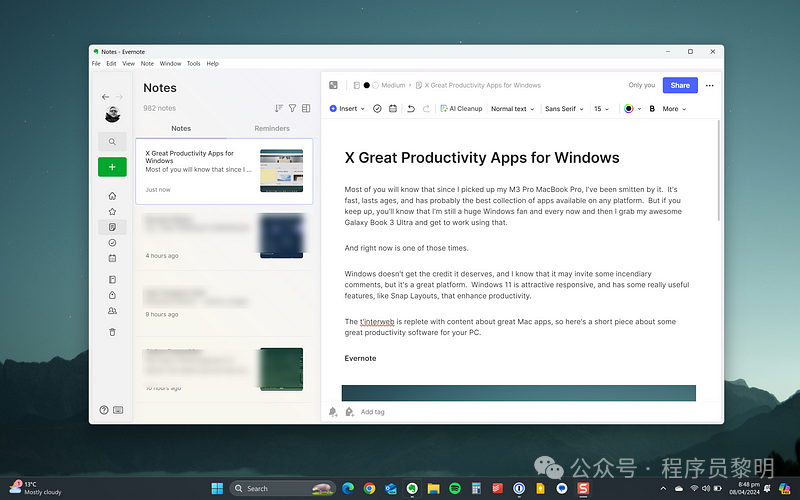Open the Window menu

[170, 64]
